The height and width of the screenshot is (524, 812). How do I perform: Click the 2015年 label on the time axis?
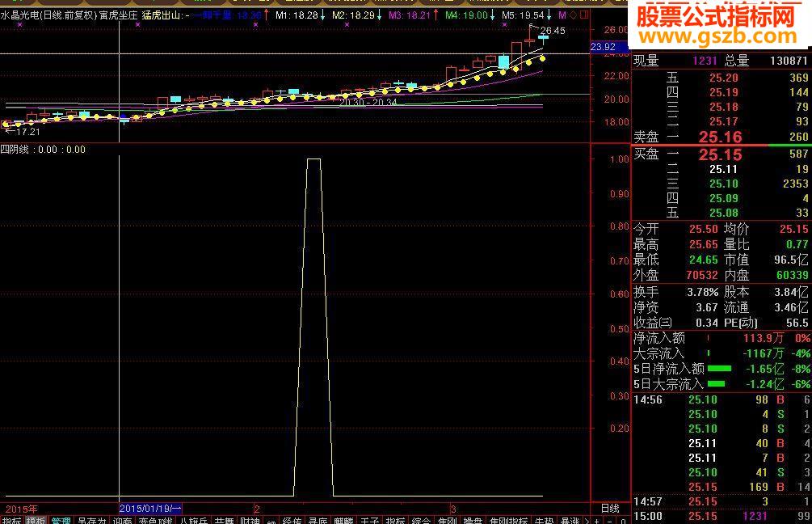click(x=22, y=509)
